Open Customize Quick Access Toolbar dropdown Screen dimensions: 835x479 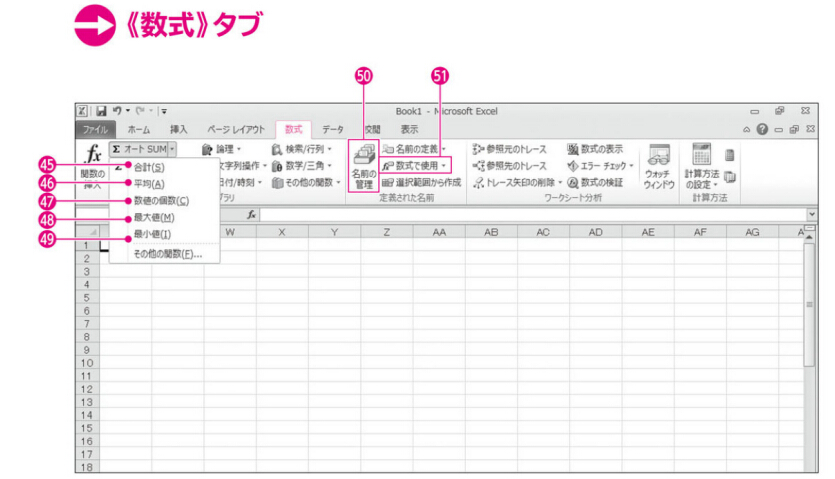[x=164, y=111]
